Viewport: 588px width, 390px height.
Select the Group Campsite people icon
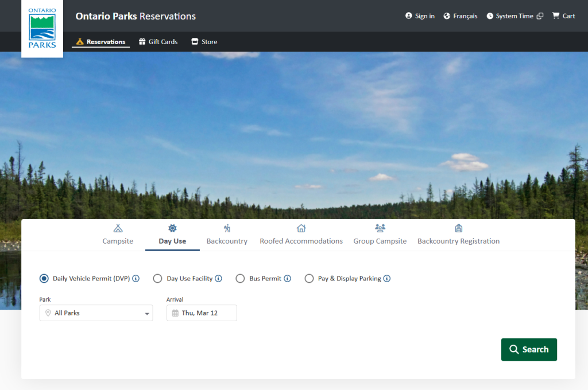tap(380, 228)
